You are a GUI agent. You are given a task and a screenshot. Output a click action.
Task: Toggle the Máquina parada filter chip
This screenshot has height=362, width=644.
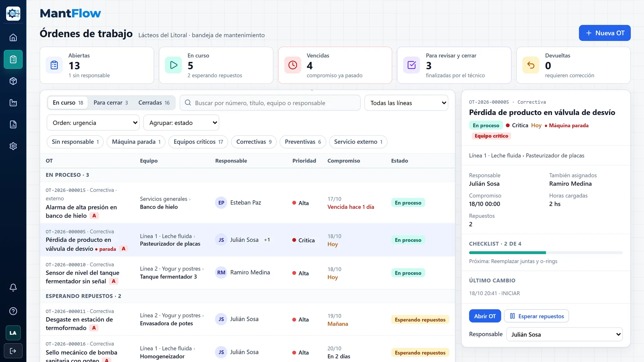(x=136, y=142)
